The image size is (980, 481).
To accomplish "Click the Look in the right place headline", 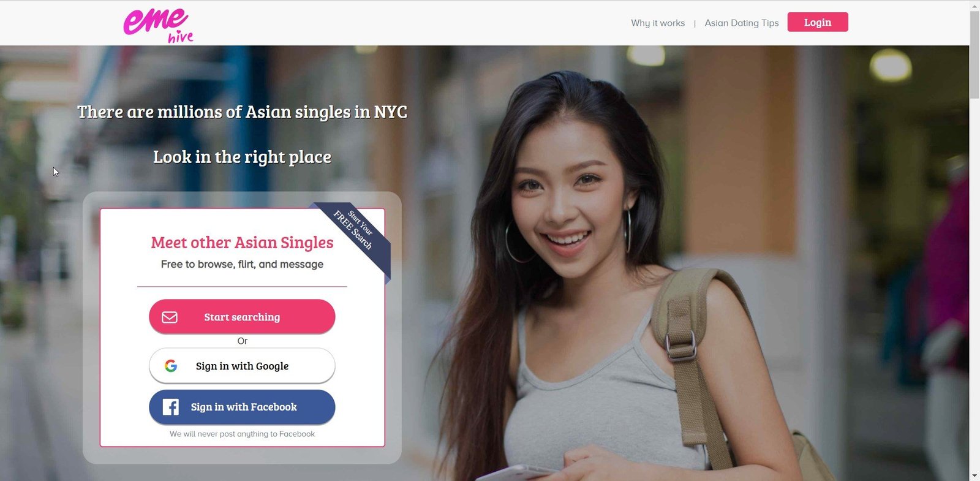I will 242,157.
